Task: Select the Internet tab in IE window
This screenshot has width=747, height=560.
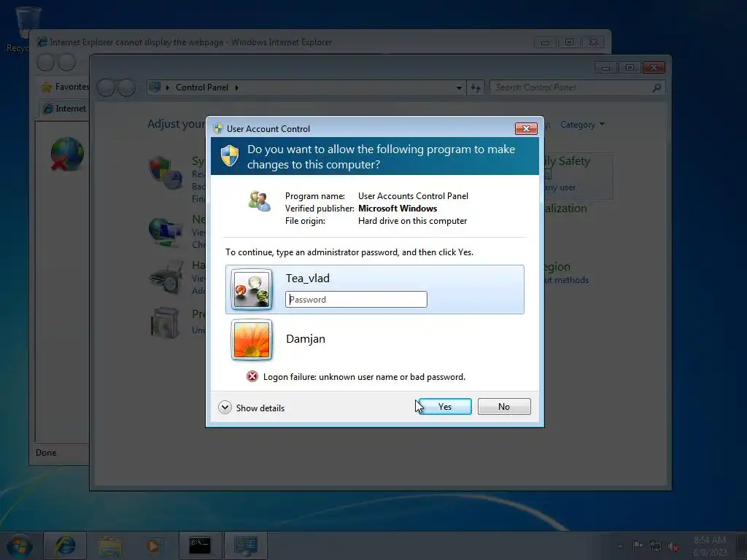Action: tap(65, 109)
